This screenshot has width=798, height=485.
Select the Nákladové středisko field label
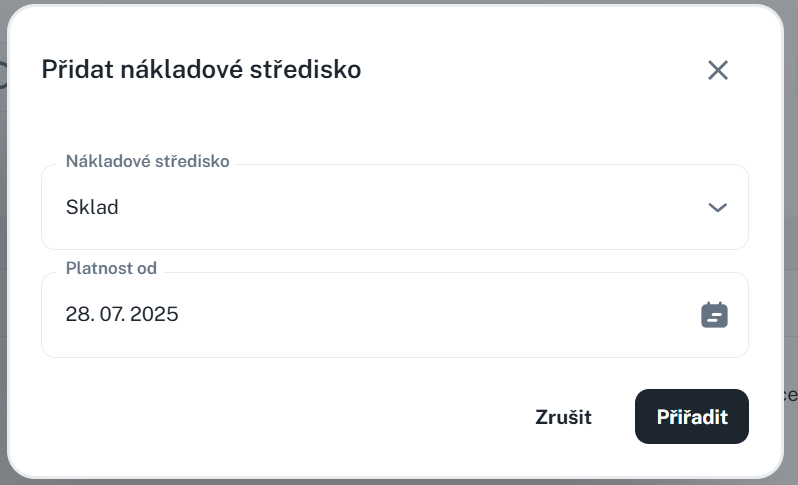click(147, 161)
